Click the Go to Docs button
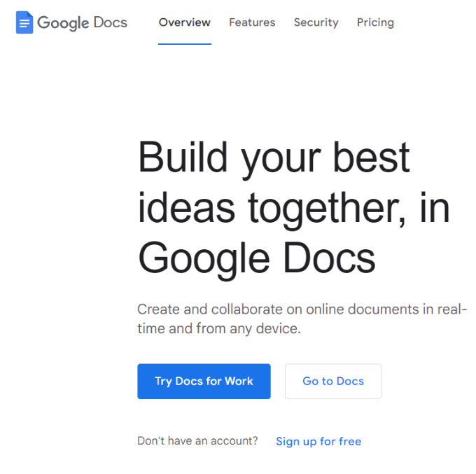The image size is (476, 474). (333, 382)
